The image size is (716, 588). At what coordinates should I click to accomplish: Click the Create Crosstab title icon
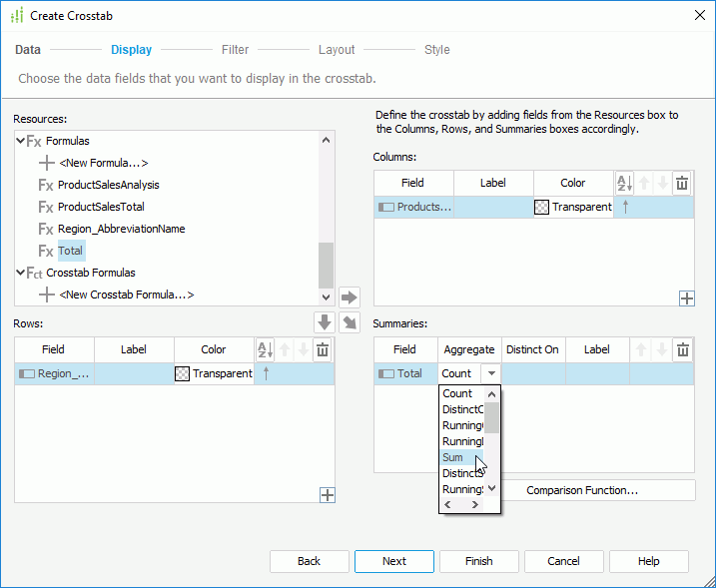tap(17, 16)
